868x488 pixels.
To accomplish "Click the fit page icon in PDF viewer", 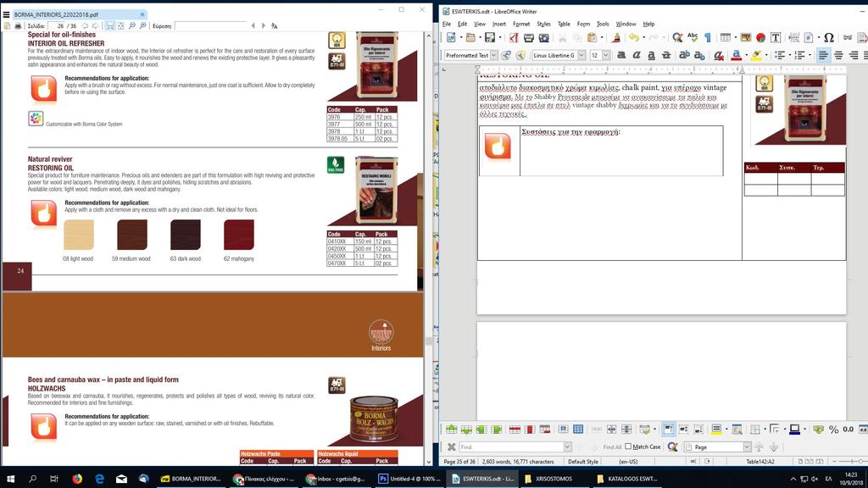I will [x=121, y=26].
